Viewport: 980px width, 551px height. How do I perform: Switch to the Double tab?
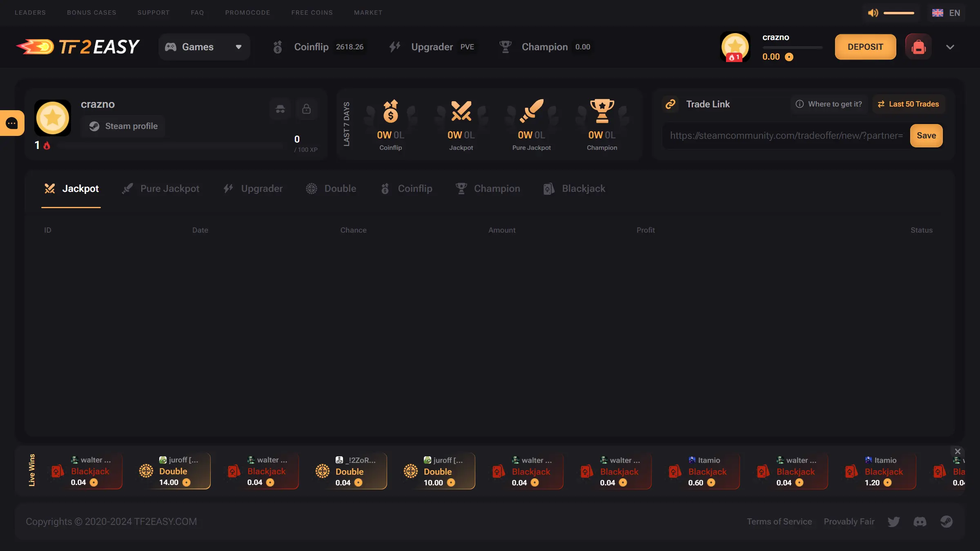(331, 189)
